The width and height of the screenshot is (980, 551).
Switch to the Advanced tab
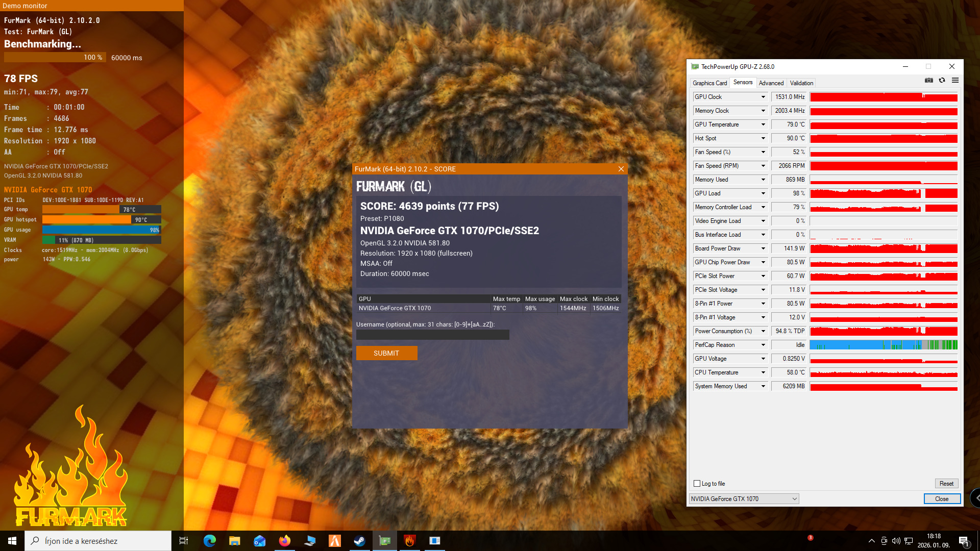tap(771, 83)
